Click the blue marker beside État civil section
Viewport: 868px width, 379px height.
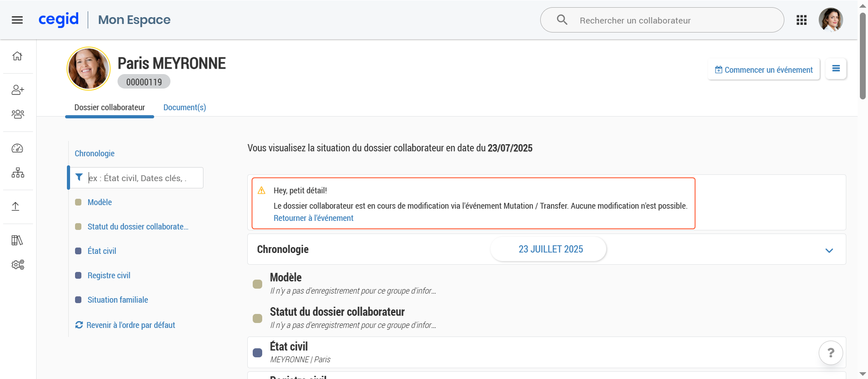pyautogui.click(x=258, y=353)
